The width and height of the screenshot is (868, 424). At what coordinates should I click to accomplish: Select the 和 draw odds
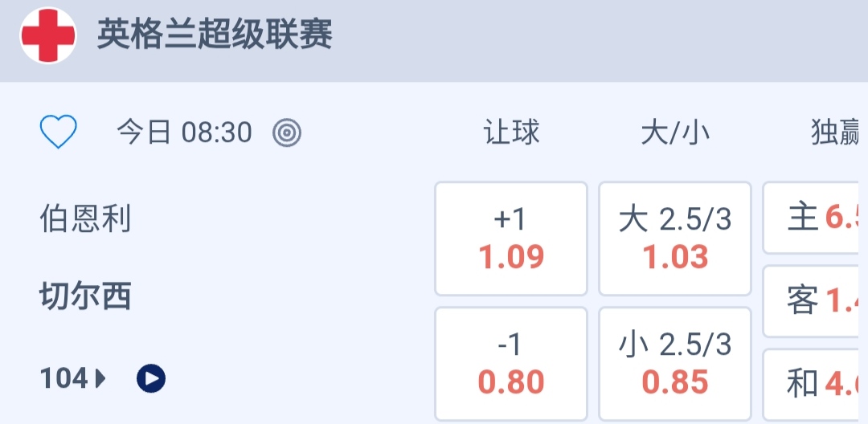pyautogui.click(x=816, y=384)
